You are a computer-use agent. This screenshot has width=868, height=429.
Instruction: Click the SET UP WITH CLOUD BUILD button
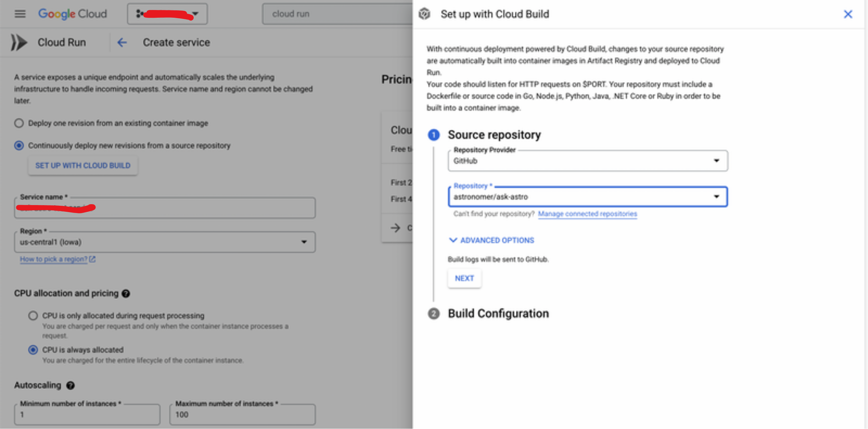click(x=82, y=165)
